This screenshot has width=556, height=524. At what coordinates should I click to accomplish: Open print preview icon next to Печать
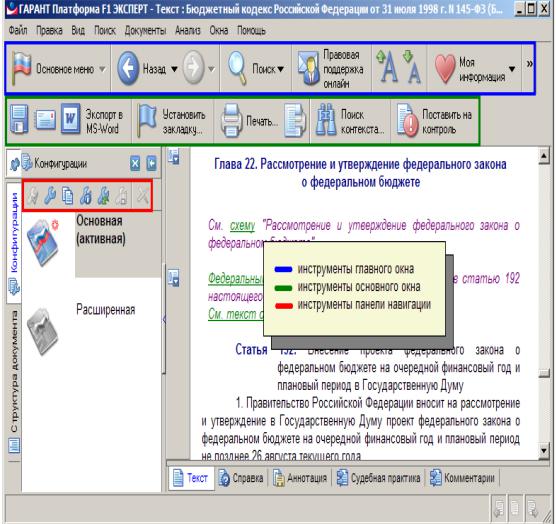point(295,121)
